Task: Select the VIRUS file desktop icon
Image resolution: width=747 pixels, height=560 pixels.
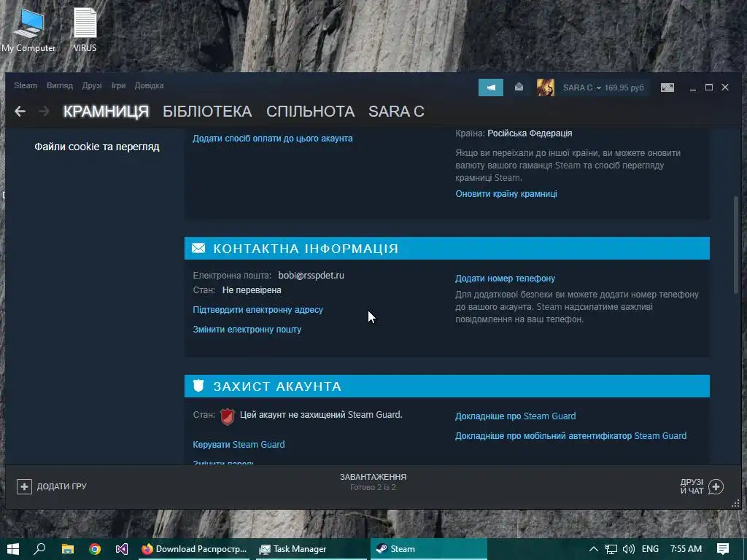Action: click(x=85, y=30)
